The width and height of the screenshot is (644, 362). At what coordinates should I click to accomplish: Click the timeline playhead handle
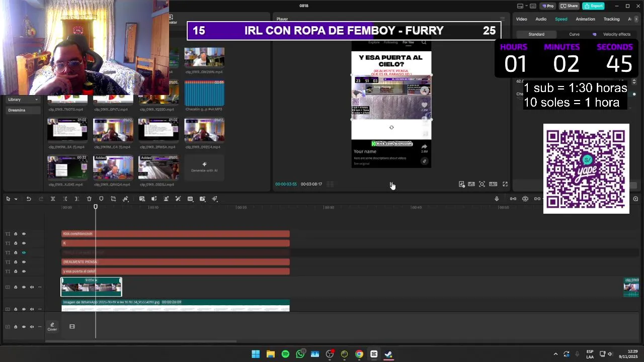pos(96,207)
